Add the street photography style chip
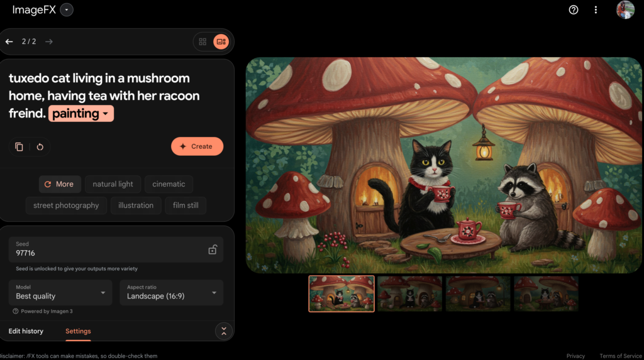644x360 pixels. 66,205
